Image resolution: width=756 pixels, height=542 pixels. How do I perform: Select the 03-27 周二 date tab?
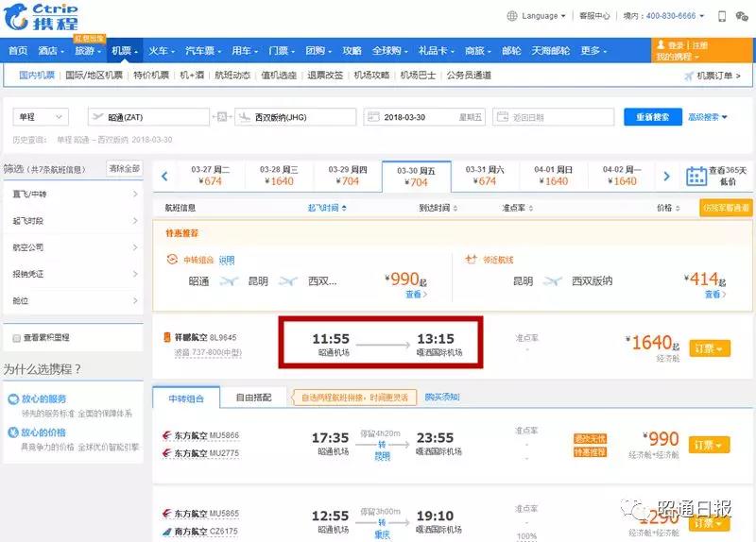[210, 176]
